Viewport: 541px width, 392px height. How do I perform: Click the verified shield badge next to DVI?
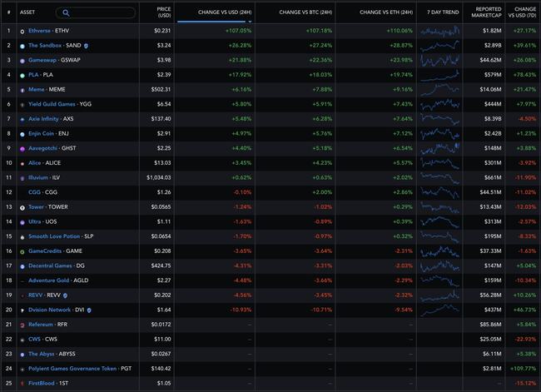[89, 310]
